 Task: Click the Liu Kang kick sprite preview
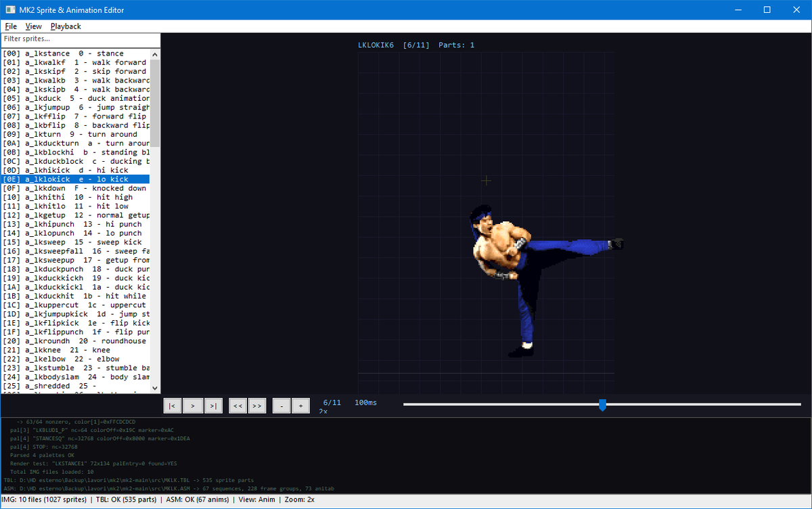(x=547, y=280)
